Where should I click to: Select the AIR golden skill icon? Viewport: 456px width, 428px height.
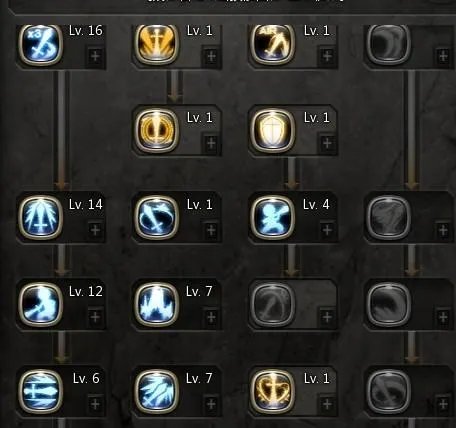pos(273,44)
